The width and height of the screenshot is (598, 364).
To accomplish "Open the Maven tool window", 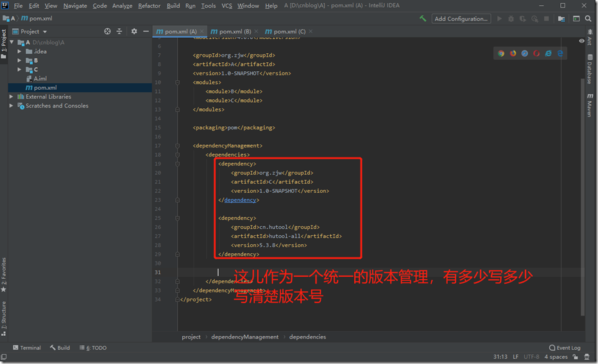I will [x=590, y=104].
